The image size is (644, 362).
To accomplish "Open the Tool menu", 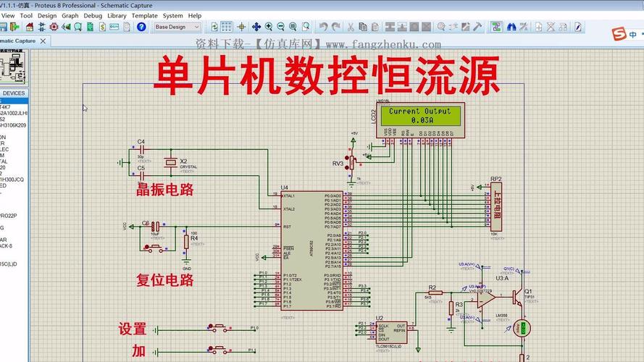I will (26, 16).
